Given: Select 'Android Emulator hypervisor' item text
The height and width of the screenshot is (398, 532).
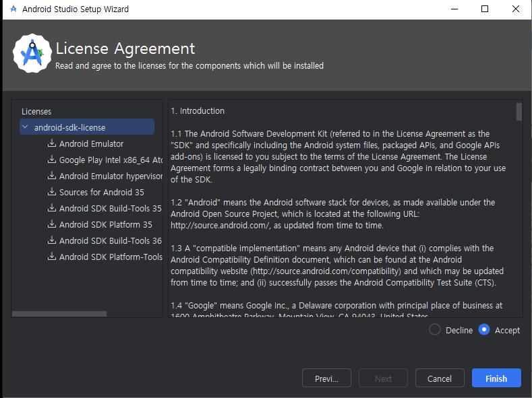Looking at the screenshot, I should pos(111,176).
